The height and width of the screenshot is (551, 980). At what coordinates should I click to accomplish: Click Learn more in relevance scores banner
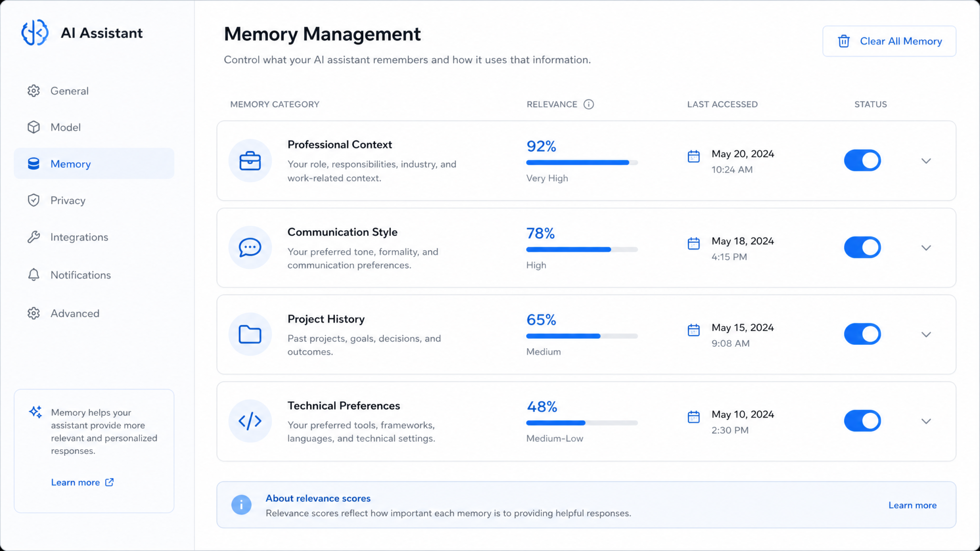point(913,505)
